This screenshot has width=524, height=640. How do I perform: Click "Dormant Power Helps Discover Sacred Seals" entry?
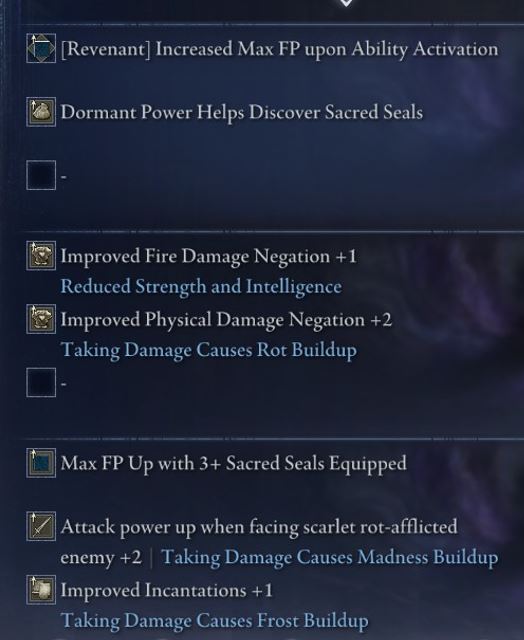(x=242, y=113)
